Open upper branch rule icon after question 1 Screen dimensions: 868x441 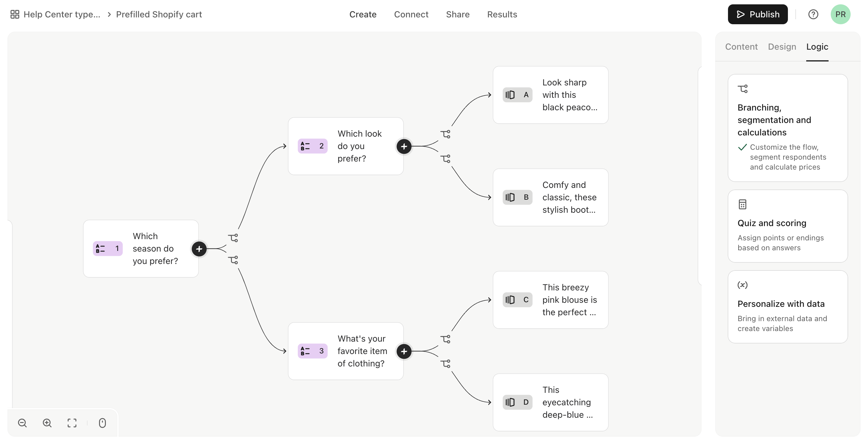233,238
